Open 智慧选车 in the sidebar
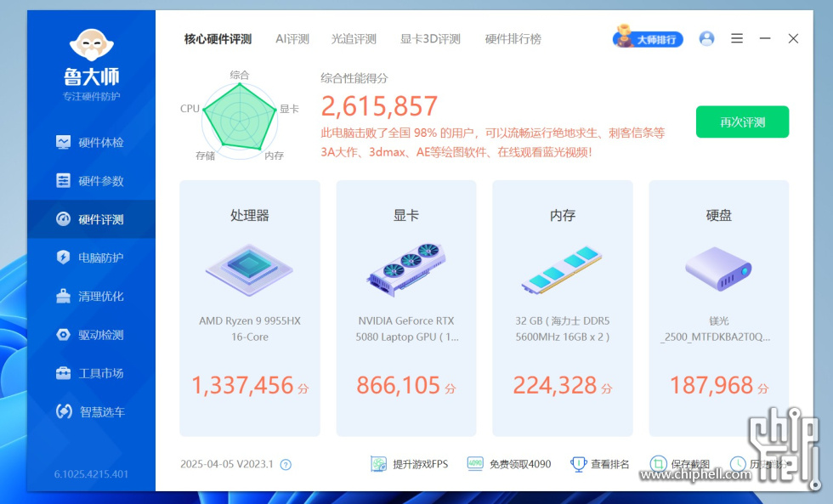The height and width of the screenshot is (504, 833). tap(91, 411)
